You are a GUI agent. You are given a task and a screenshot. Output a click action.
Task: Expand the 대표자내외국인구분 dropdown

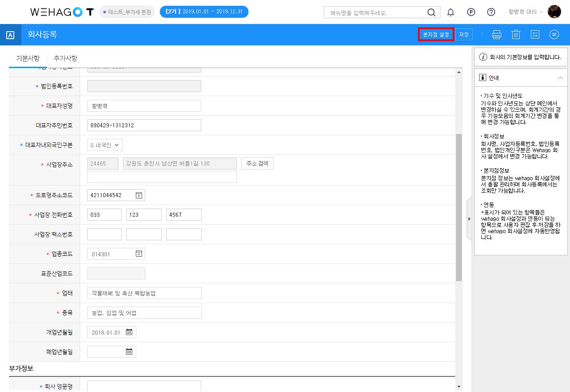click(105, 145)
